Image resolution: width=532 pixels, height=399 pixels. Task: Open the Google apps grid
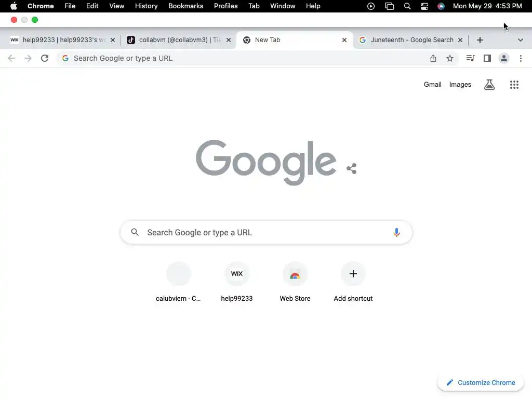(514, 85)
